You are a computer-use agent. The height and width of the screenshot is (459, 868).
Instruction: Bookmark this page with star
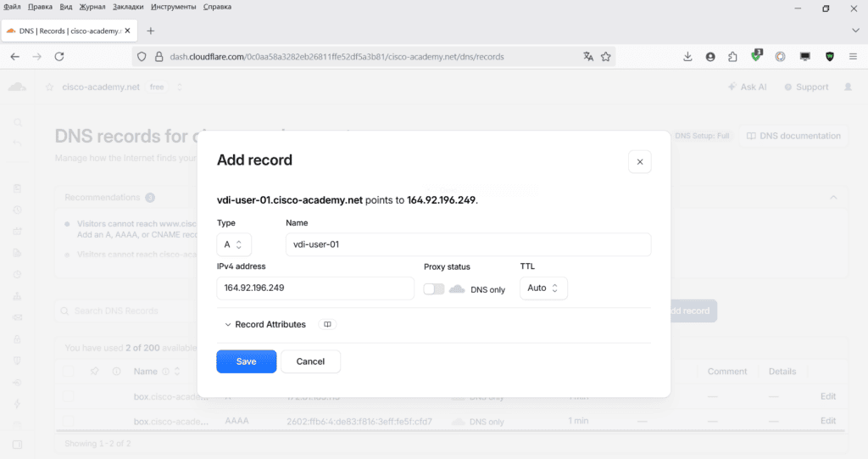605,57
